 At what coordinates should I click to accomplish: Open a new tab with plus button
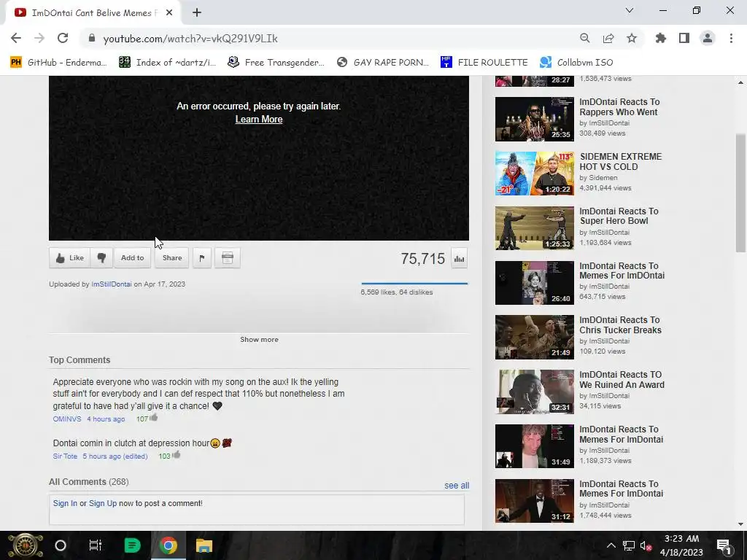(197, 13)
